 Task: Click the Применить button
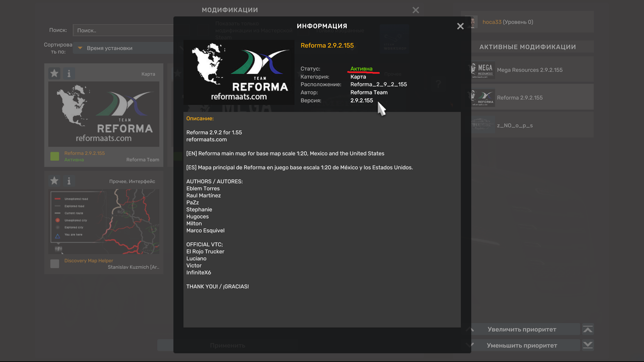coord(227,345)
